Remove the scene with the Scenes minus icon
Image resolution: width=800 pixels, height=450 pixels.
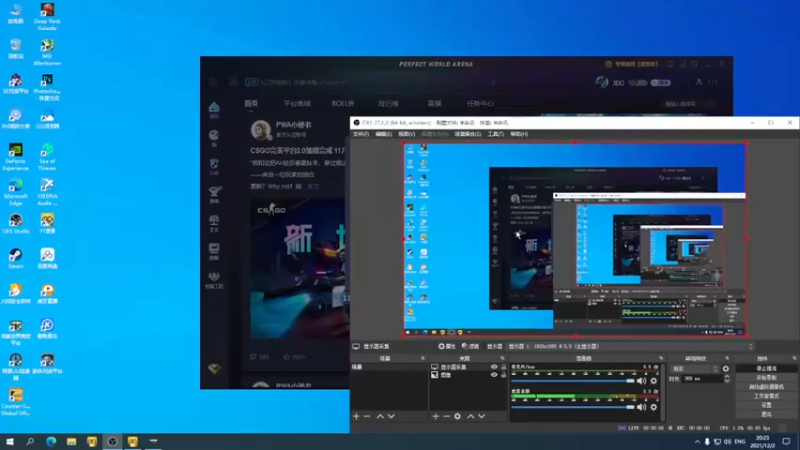pyautogui.click(x=367, y=416)
